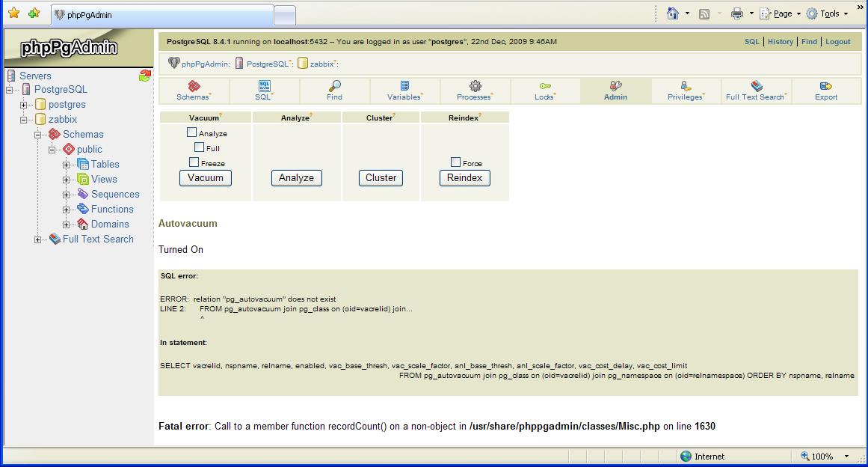Viewport: 868px width, 467px height.
Task: Click the Logout link
Action: coord(837,42)
